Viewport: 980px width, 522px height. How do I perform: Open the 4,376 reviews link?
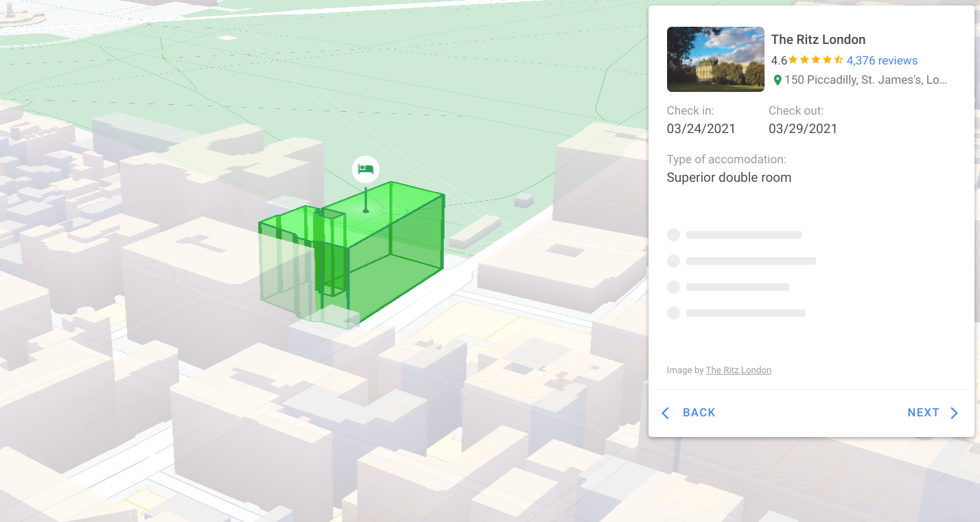tap(882, 60)
